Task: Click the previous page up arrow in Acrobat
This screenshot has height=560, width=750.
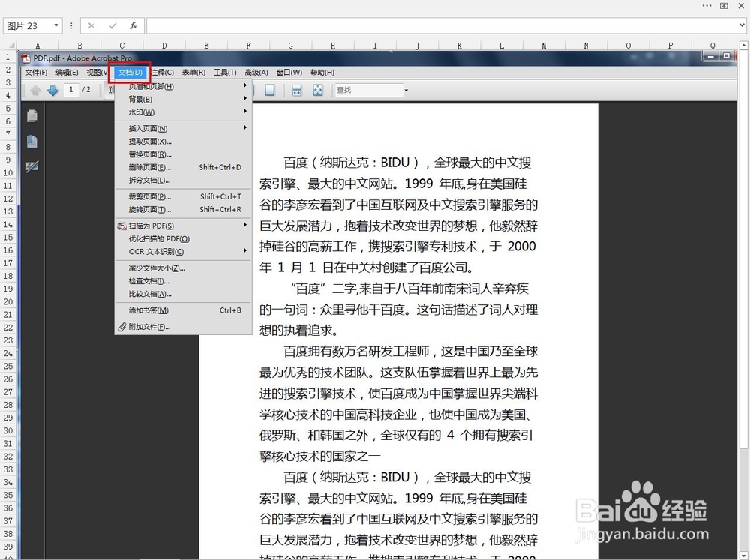Action: point(35,90)
